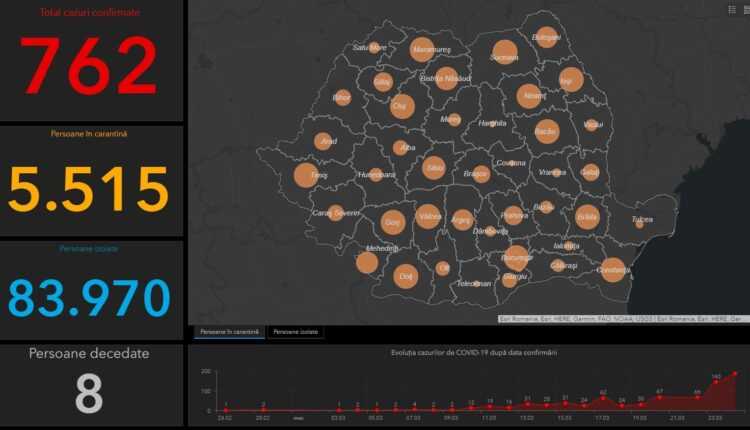Image resolution: width=750 pixels, height=430 pixels.
Task: Click the Persoane decedate 8 panel
Action: click(x=90, y=385)
